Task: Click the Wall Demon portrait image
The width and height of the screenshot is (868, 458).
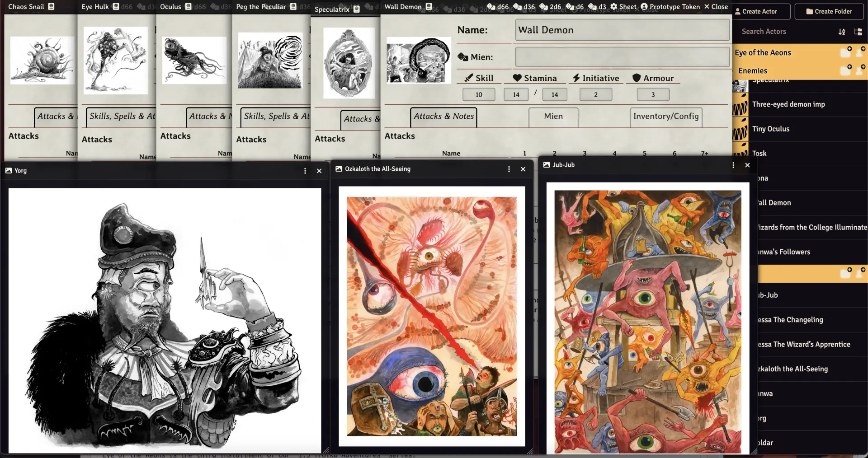Action: 419,61
